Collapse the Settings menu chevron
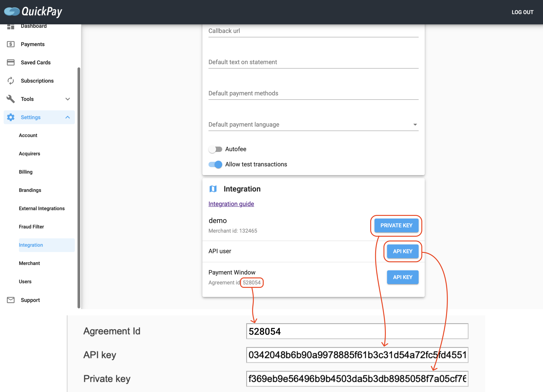 pos(68,117)
